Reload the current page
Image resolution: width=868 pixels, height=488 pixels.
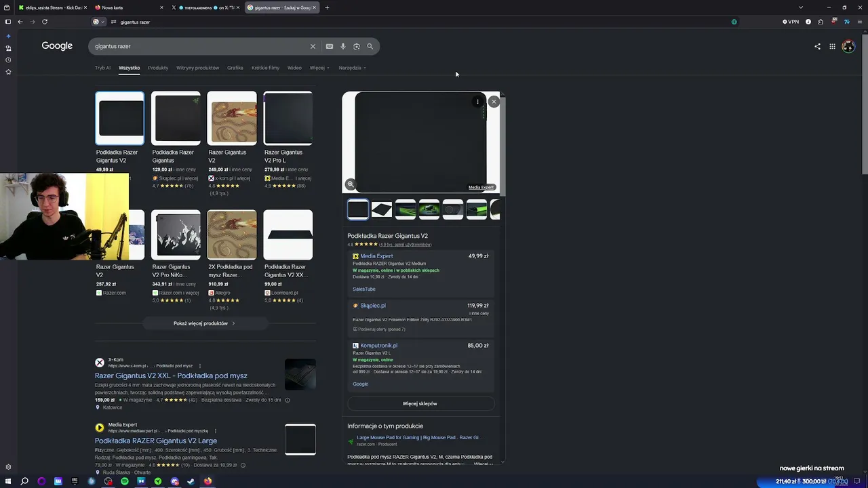click(x=45, y=22)
